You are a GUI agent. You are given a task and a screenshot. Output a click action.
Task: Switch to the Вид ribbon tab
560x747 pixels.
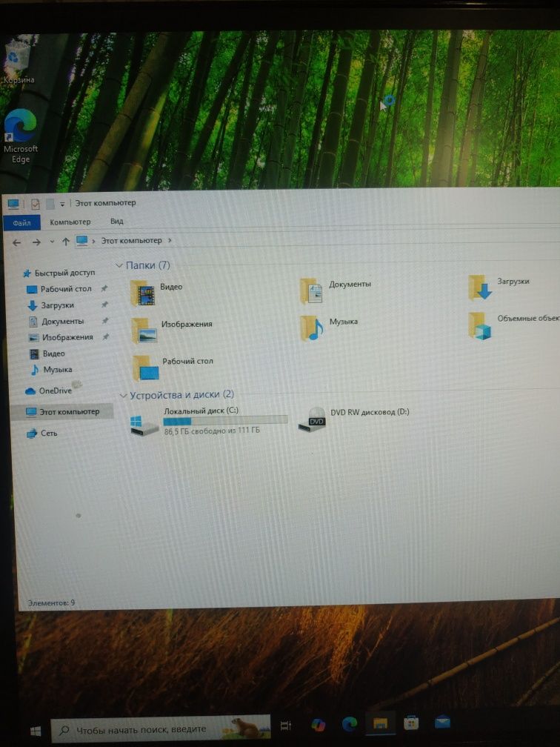[117, 221]
